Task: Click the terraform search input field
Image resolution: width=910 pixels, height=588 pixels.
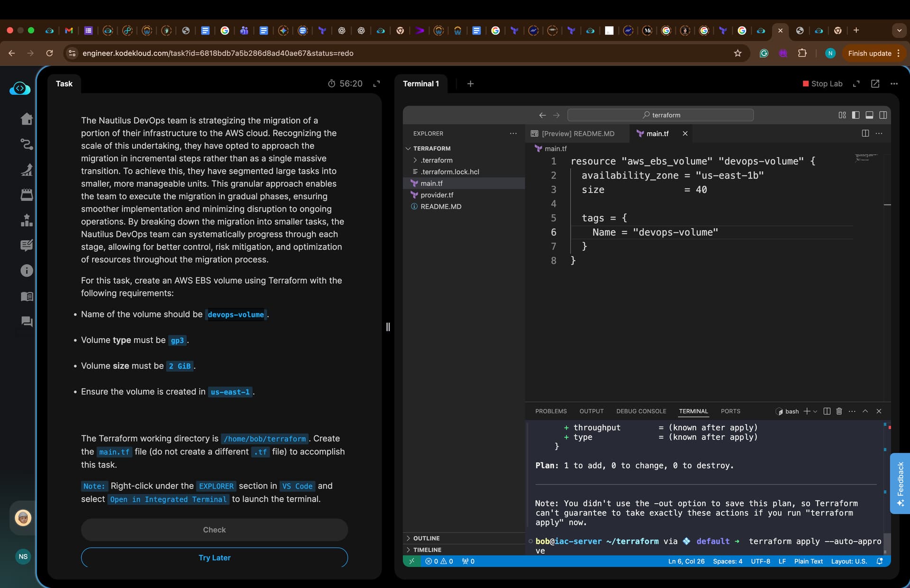Action: point(660,115)
